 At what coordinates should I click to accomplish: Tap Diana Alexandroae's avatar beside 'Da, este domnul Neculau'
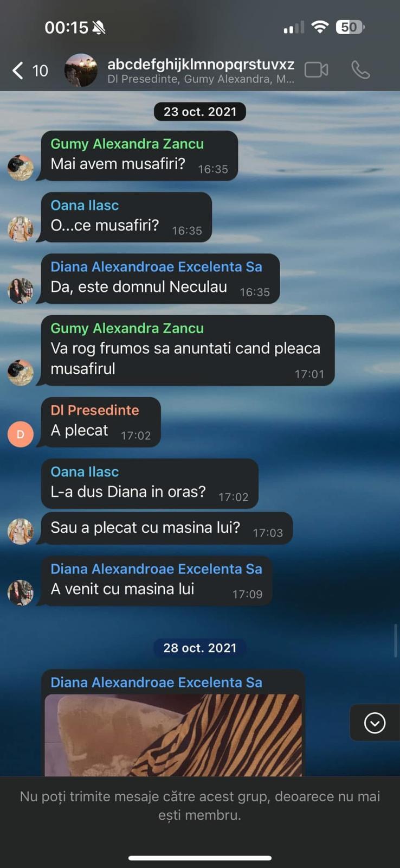(x=21, y=290)
